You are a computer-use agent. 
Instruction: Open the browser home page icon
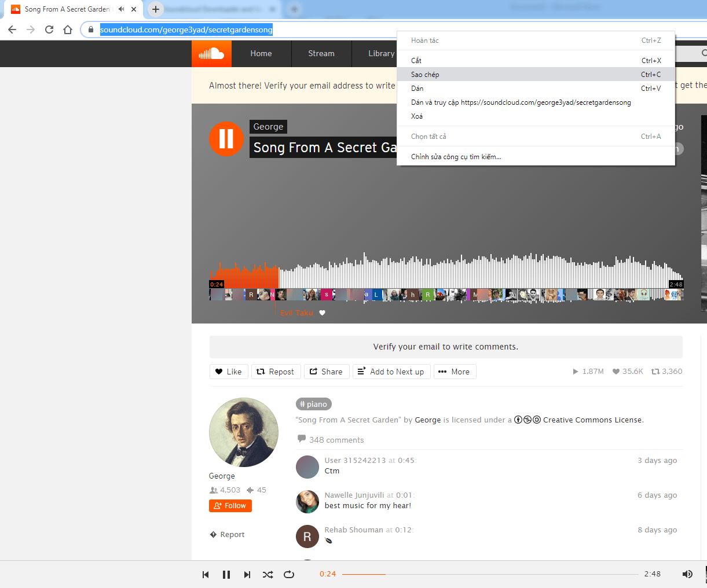click(x=68, y=30)
